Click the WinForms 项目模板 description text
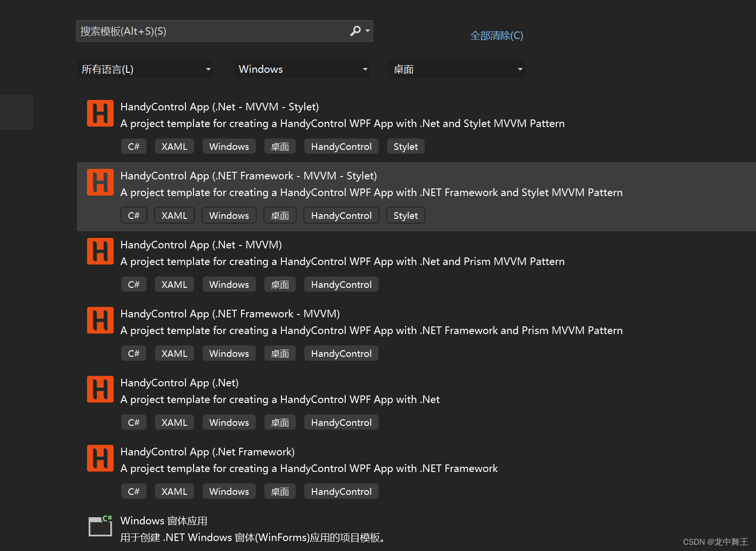The image size is (756, 551). [x=252, y=538]
